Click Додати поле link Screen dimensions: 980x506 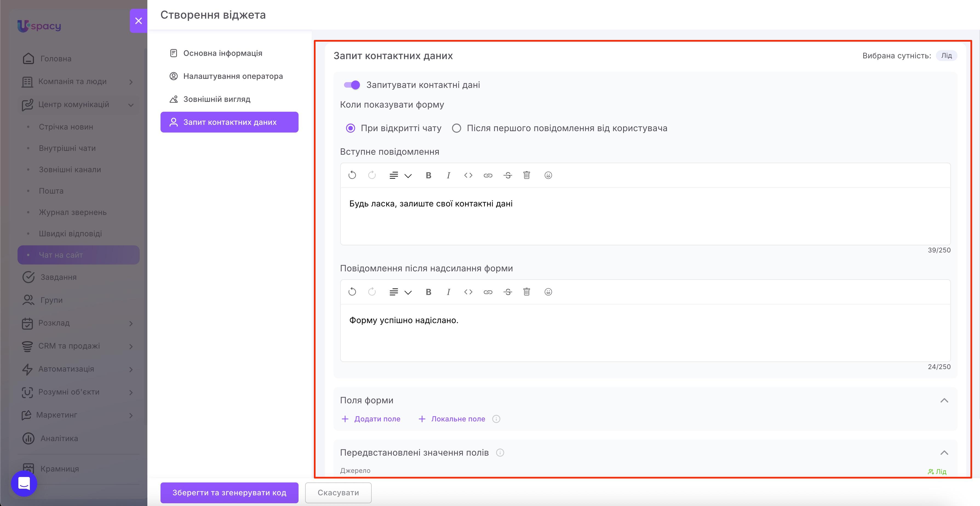(x=371, y=419)
